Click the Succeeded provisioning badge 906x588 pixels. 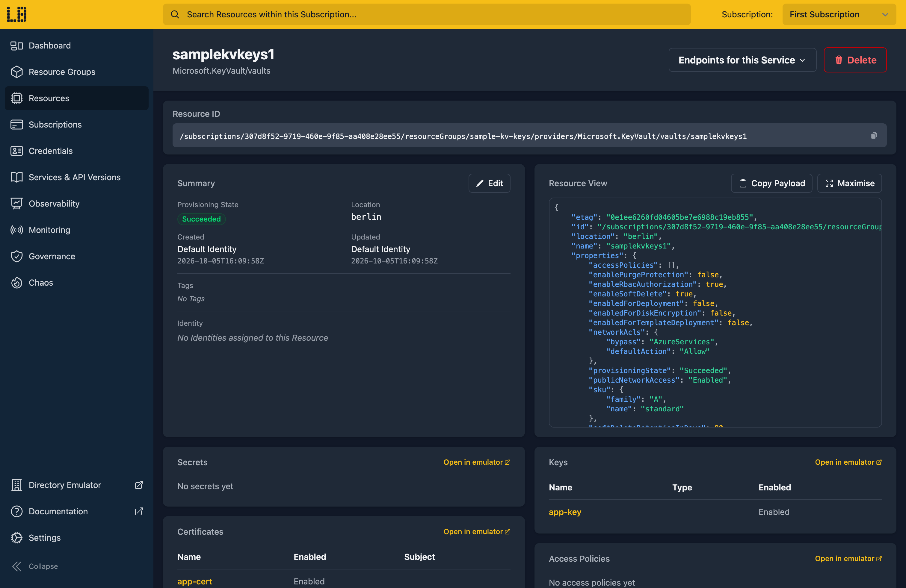pos(201,219)
